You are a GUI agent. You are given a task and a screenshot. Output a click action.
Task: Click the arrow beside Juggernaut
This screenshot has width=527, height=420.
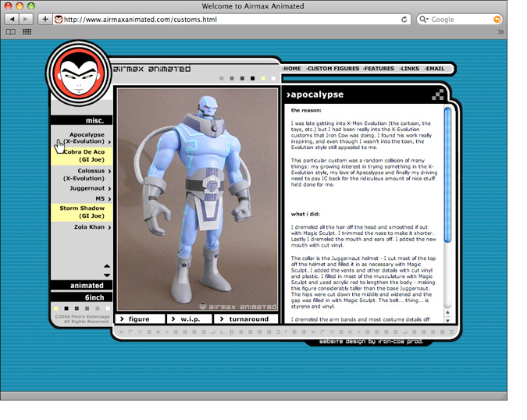tap(109, 188)
